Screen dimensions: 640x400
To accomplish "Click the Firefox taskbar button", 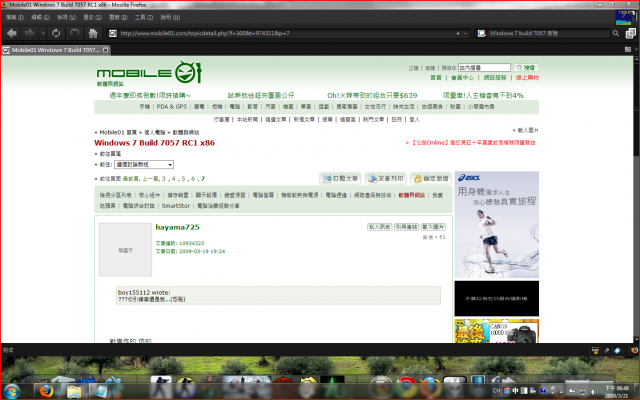I will pos(47,391).
